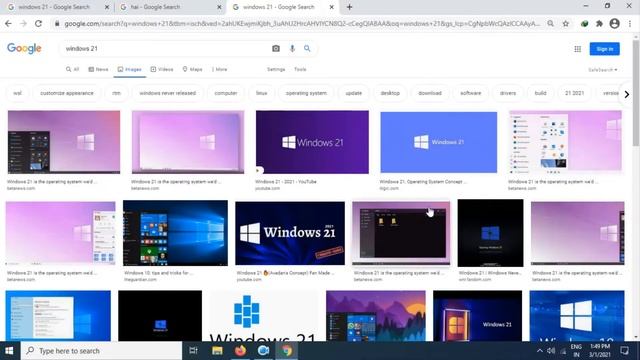Image resolution: width=640 pixels, height=360 pixels.
Task: Switch to the 'hai - Google Search' tab
Action: (x=168, y=7)
